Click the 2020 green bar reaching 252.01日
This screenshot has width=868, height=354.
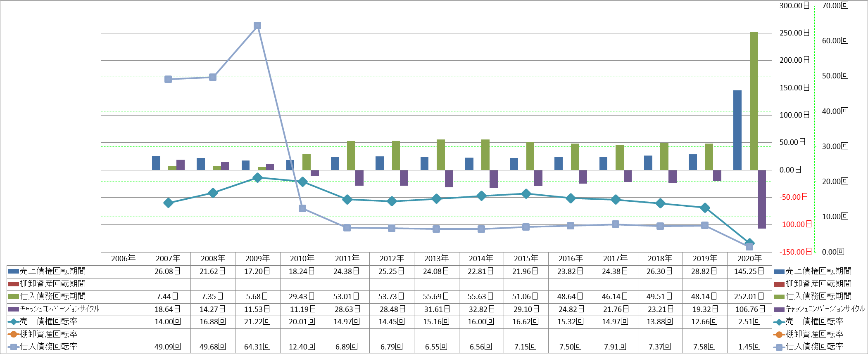click(x=754, y=101)
